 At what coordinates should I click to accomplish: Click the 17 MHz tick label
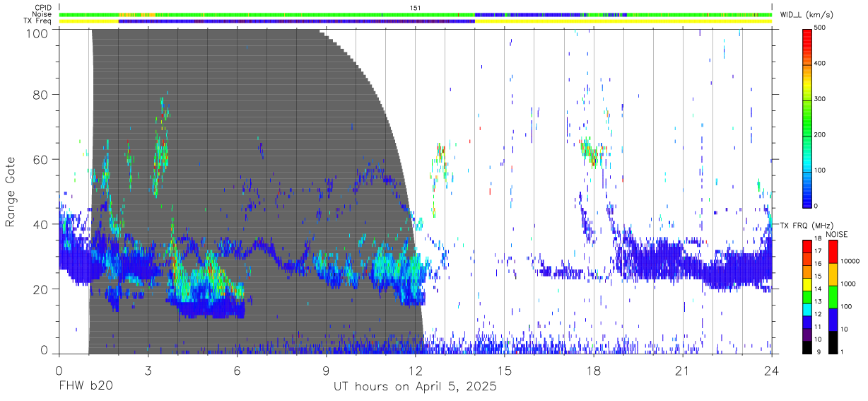coord(819,251)
